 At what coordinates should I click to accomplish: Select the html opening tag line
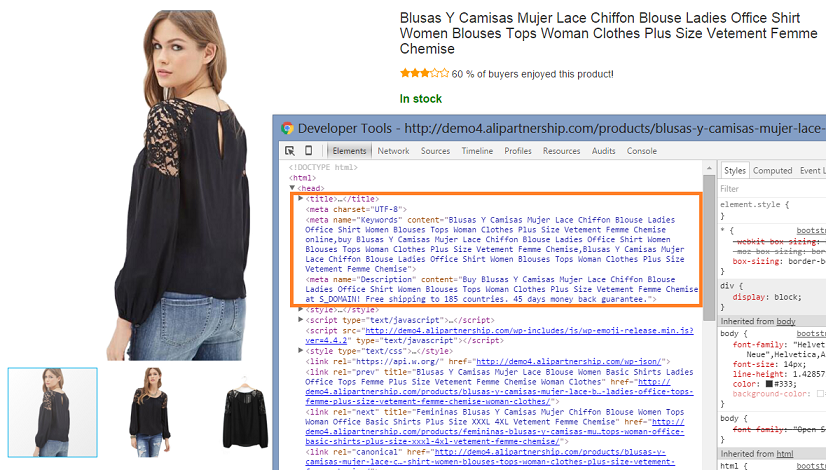(302, 178)
